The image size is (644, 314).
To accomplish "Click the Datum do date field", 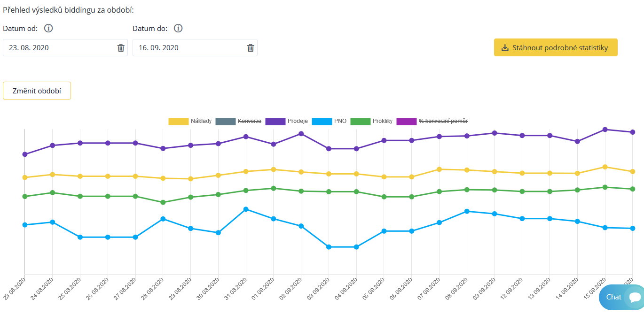I will 188,48.
